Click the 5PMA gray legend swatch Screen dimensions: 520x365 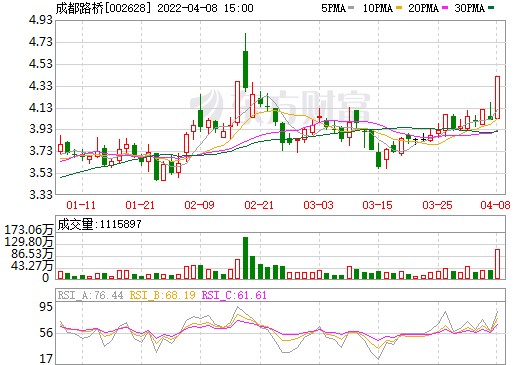pyautogui.click(x=351, y=8)
